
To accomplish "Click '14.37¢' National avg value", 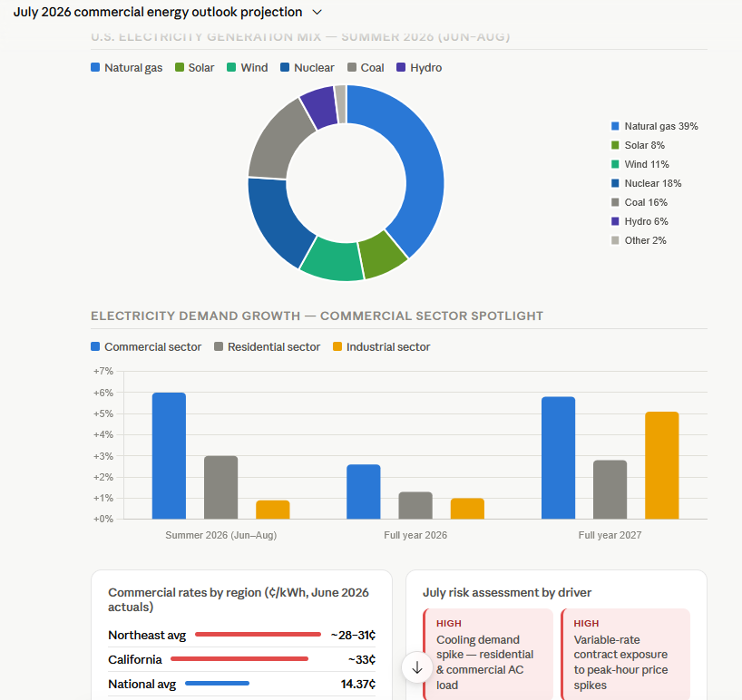I will tap(358, 684).
